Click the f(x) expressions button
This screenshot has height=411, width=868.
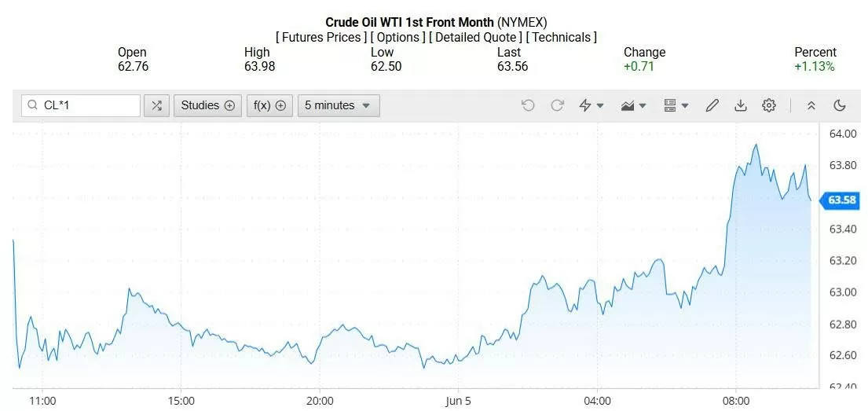pyautogui.click(x=269, y=105)
